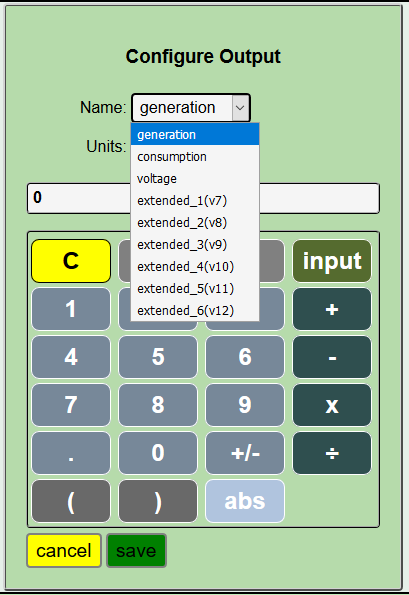Select consumption from the Name list
This screenshot has height=595, width=409.
point(195,157)
